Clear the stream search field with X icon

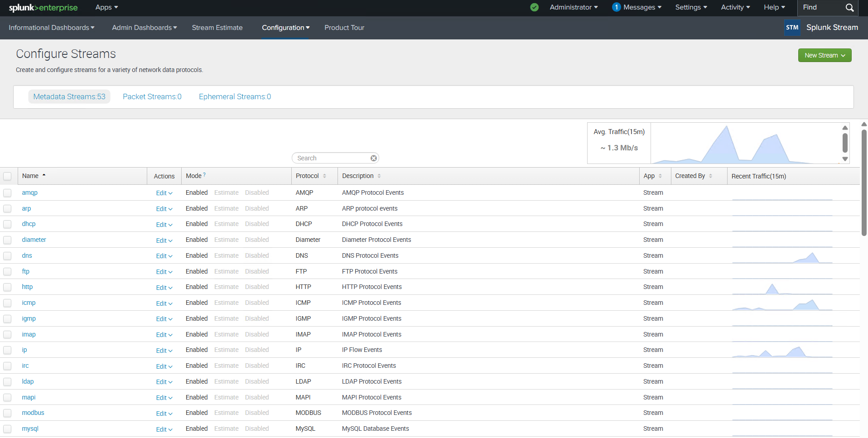click(x=373, y=158)
